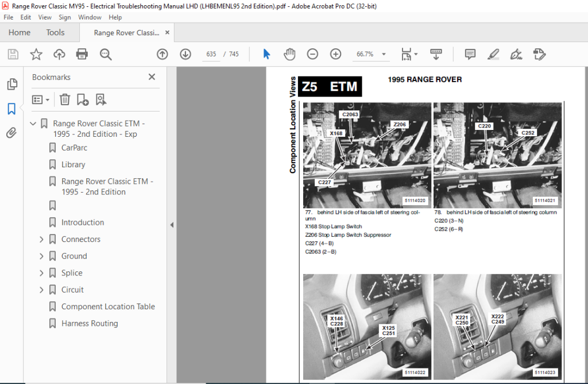Open the Sign menu
Viewport: 588px width, 384px height.
(64, 17)
